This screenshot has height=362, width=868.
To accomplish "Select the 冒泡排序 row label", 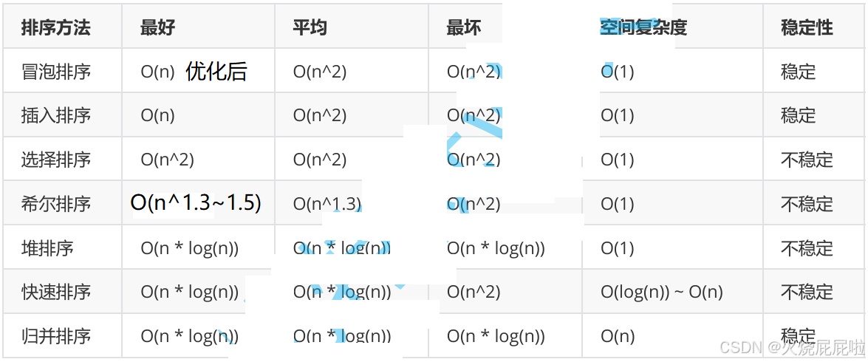I will 55,72.
